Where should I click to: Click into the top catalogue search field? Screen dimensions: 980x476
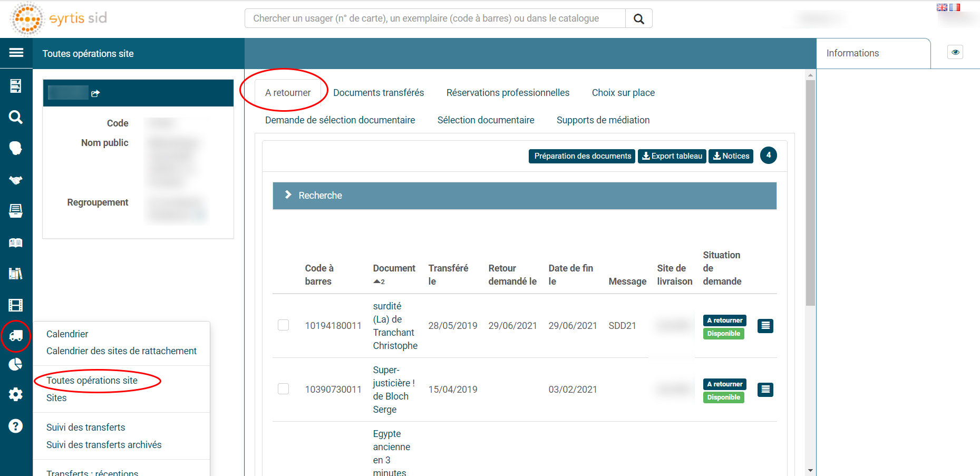[x=435, y=18]
